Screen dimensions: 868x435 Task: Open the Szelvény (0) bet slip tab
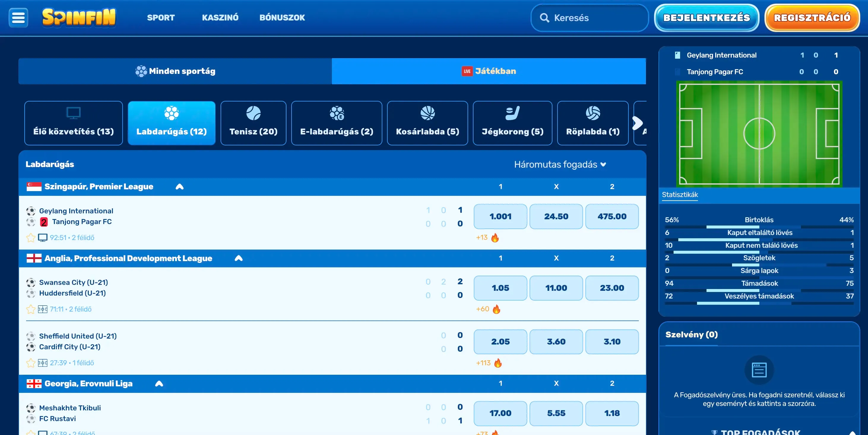tap(691, 335)
